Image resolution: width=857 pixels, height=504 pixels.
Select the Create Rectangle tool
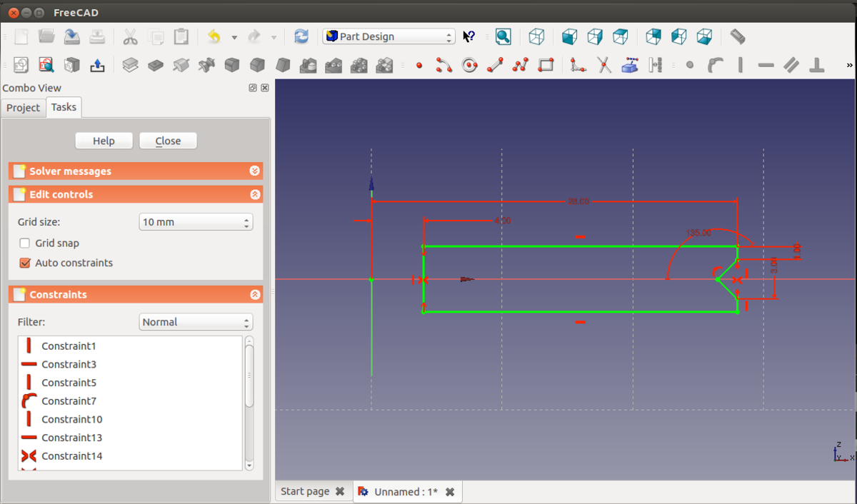pyautogui.click(x=546, y=66)
